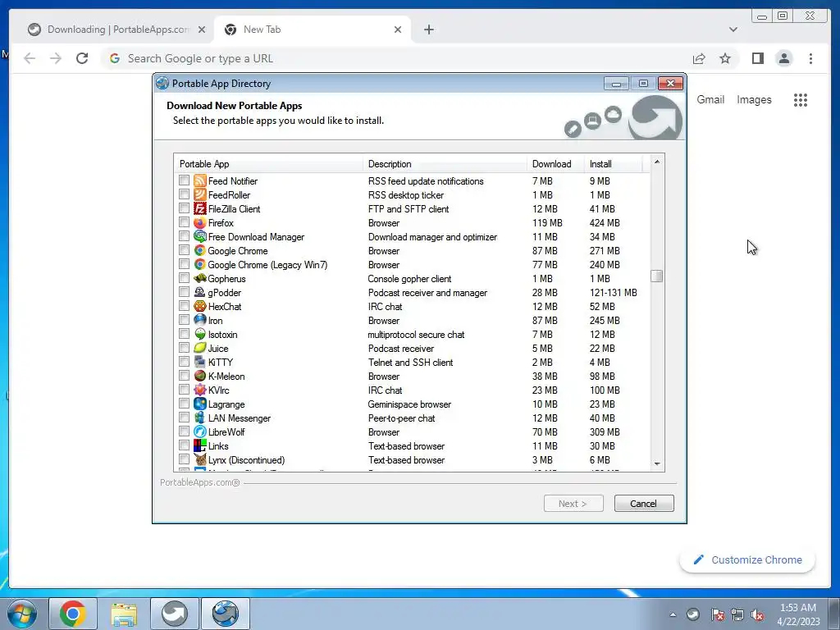Close the New Tab tab
The height and width of the screenshot is (630, 840).
(398, 30)
